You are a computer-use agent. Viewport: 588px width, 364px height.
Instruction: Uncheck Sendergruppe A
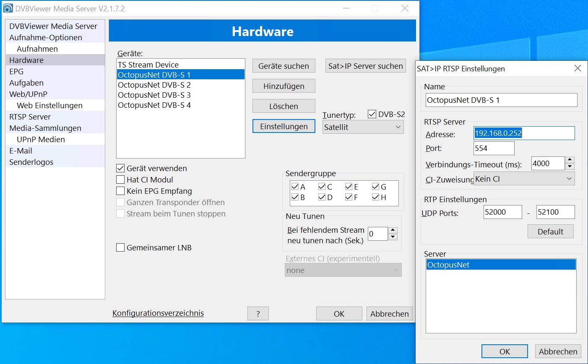click(295, 187)
